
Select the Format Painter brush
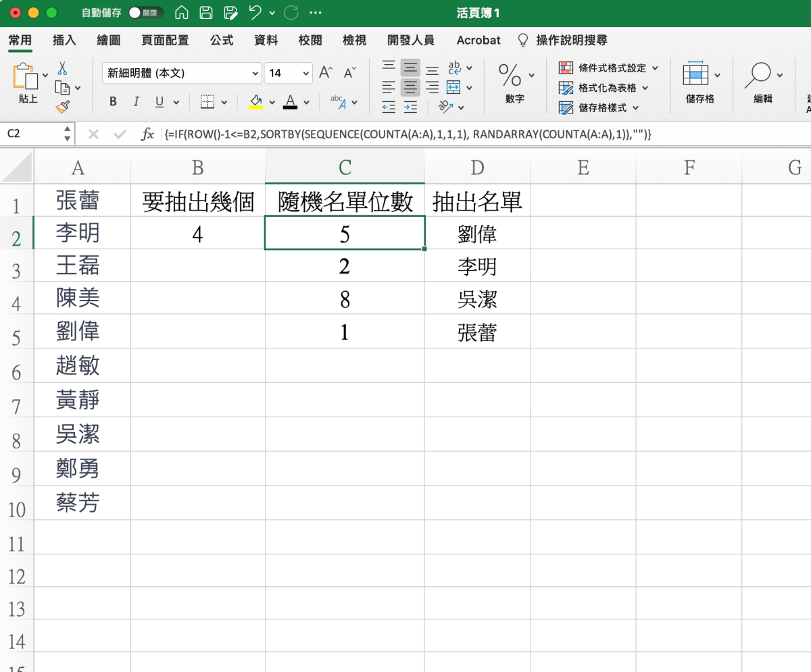(x=62, y=107)
